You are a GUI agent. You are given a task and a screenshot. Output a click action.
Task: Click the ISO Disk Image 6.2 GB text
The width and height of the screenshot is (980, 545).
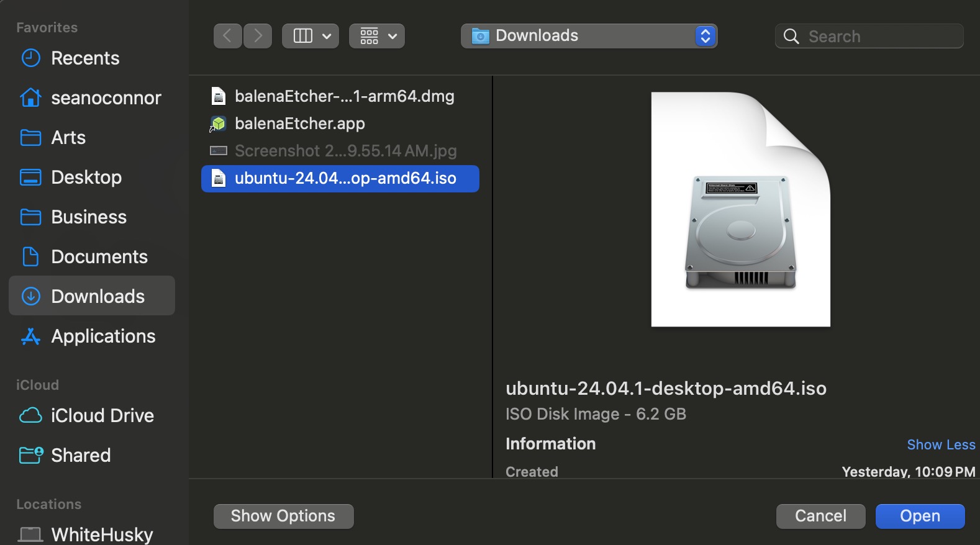point(596,414)
